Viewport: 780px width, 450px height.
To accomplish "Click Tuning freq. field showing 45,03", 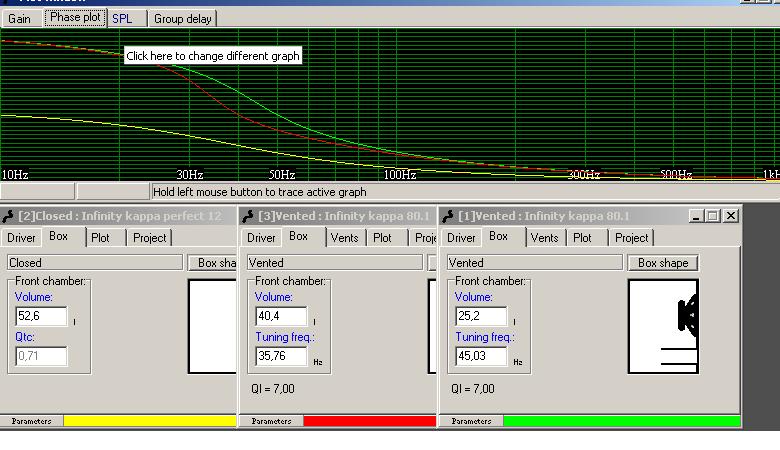I will pos(480,356).
